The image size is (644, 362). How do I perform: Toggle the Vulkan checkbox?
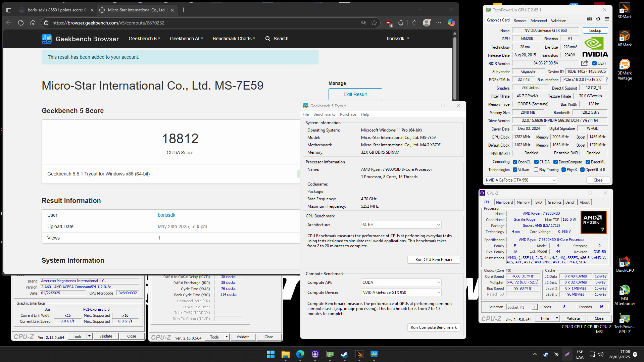click(515, 170)
